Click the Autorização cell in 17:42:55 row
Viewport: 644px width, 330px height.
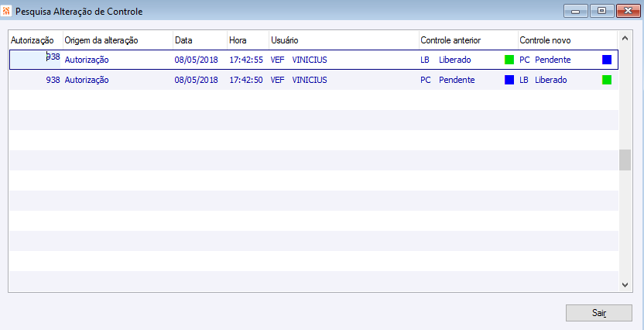[36, 60]
